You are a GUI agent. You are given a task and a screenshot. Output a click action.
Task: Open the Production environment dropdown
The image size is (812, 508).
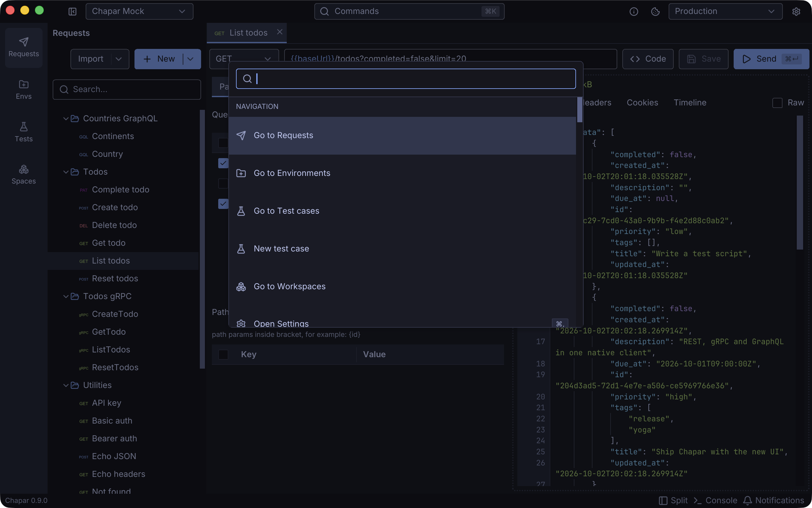pos(725,11)
